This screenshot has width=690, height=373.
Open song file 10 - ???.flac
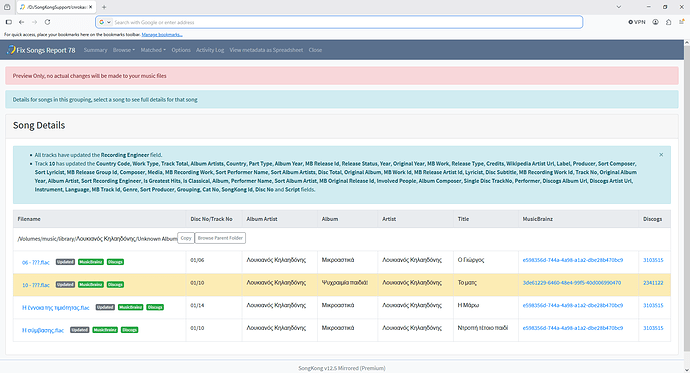pyautogui.click(x=36, y=285)
